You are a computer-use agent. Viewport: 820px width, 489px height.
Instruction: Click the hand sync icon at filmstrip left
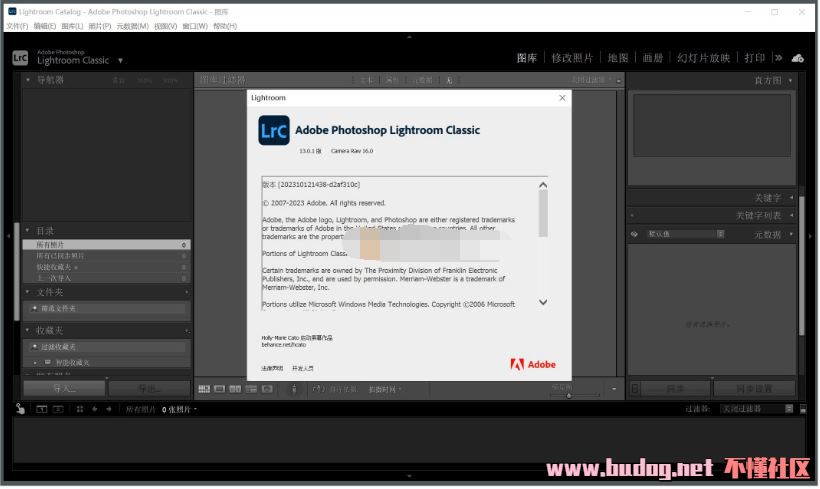pos(20,410)
